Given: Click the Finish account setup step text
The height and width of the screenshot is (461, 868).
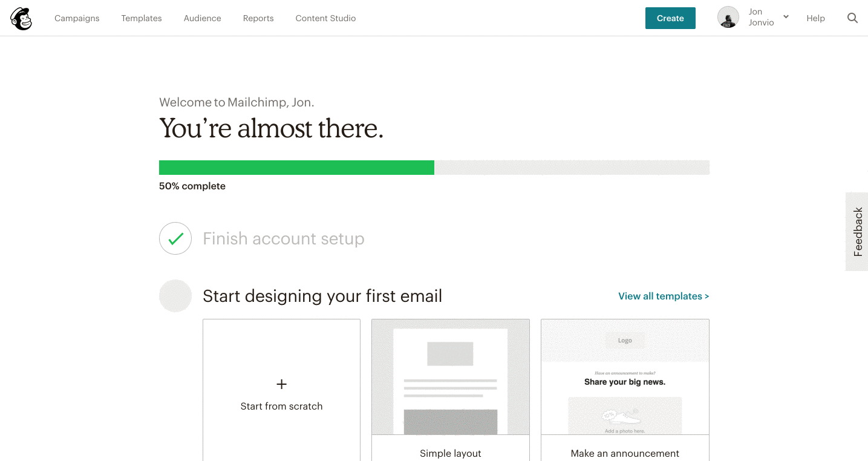Looking at the screenshot, I should point(284,238).
